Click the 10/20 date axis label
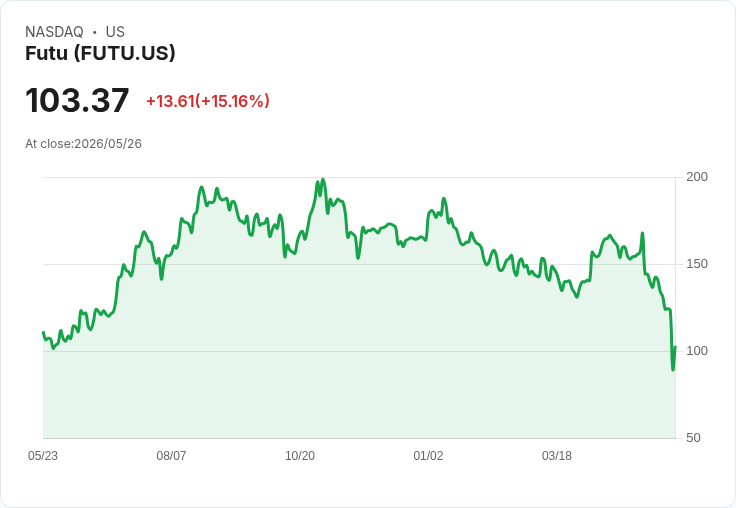 (300, 456)
